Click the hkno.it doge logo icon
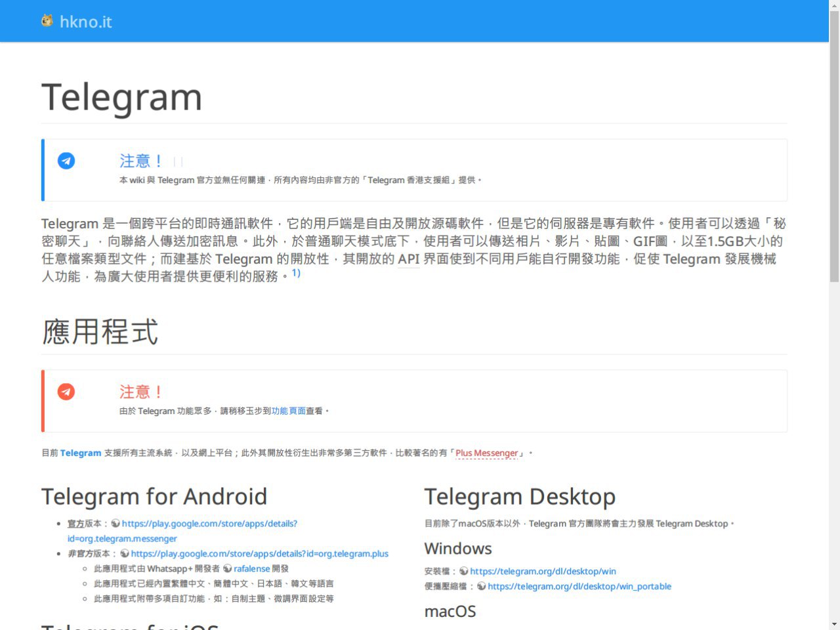Image resolution: width=840 pixels, height=630 pixels. click(x=47, y=21)
